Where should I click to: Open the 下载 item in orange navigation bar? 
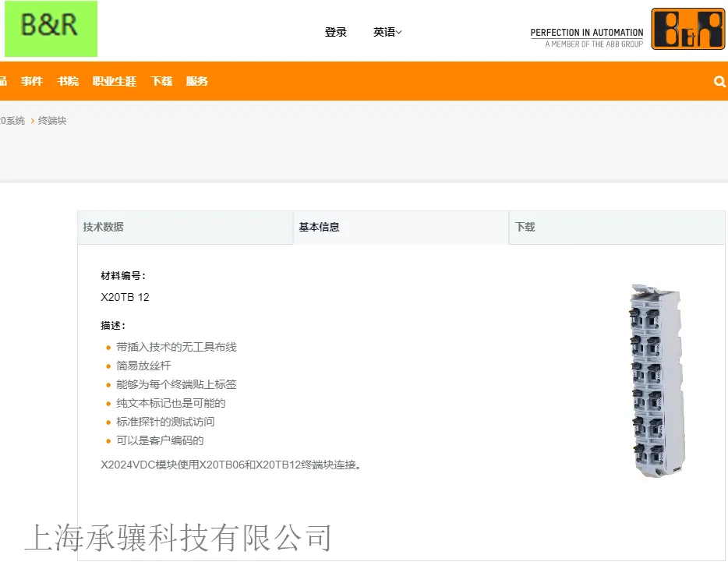(x=161, y=81)
